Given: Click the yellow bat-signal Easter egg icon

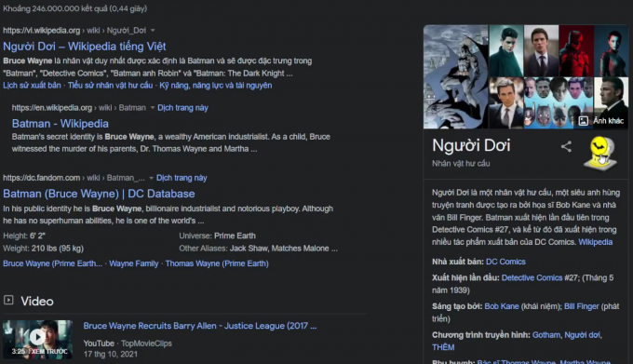Looking at the screenshot, I should tap(600, 154).
